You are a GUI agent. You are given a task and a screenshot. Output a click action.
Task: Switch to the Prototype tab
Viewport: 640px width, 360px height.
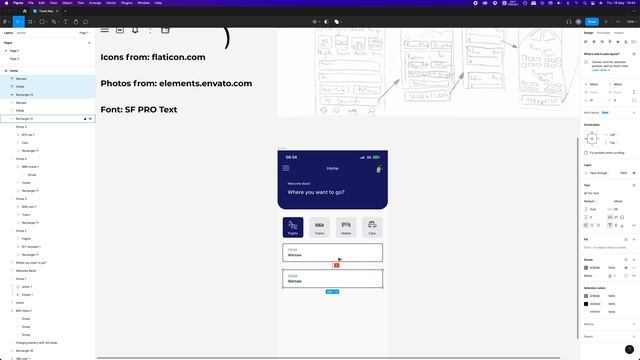tap(603, 33)
